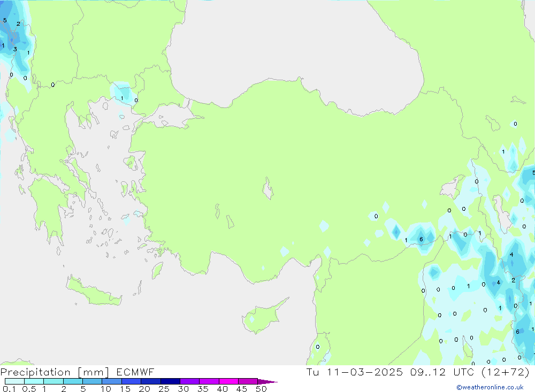Select the 35–40 mm purple legend swatch

(209, 381)
